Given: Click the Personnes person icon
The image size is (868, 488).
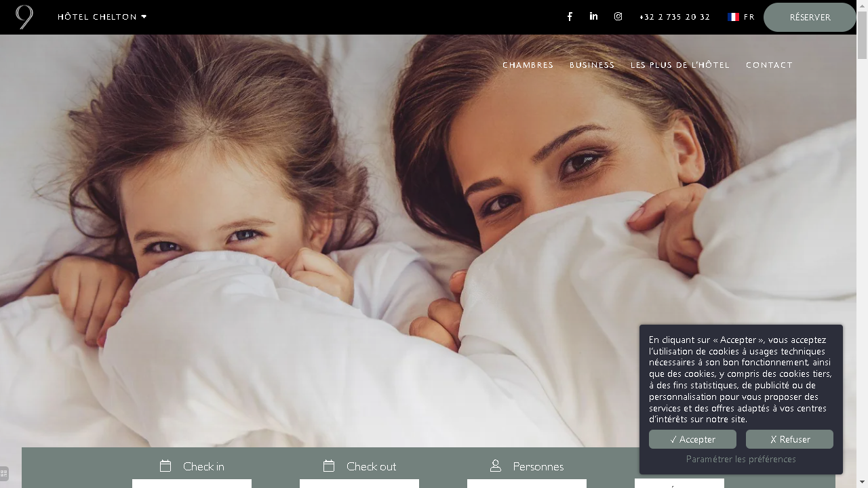Looking at the screenshot, I should click(496, 466).
